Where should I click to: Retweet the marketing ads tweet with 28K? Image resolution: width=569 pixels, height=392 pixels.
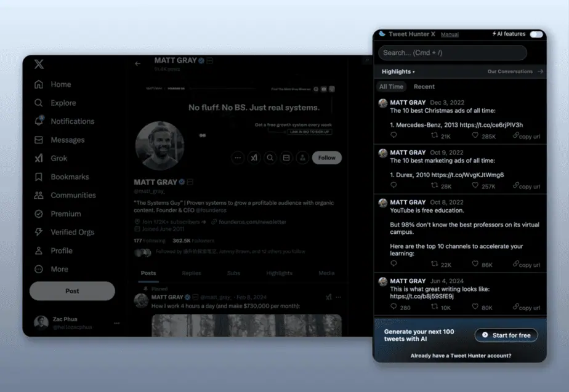pos(434,185)
